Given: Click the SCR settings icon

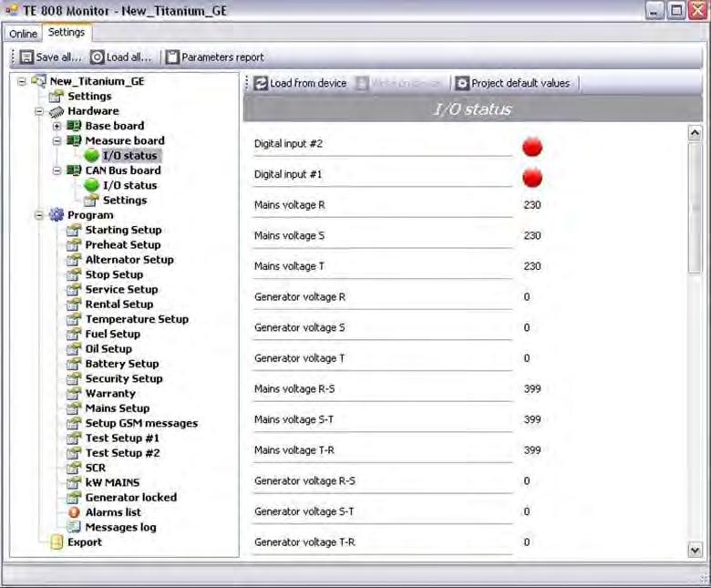Looking at the screenshot, I should coord(74,468).
